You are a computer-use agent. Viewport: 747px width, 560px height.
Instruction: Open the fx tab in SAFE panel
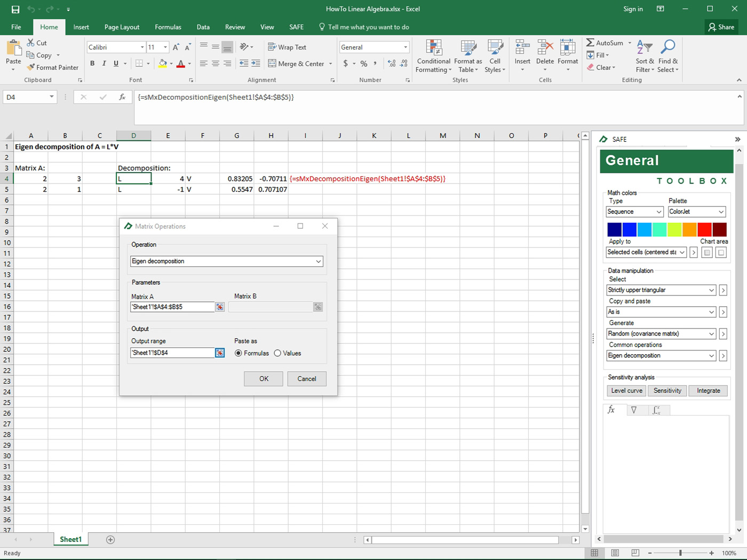(x=611, y=410)
